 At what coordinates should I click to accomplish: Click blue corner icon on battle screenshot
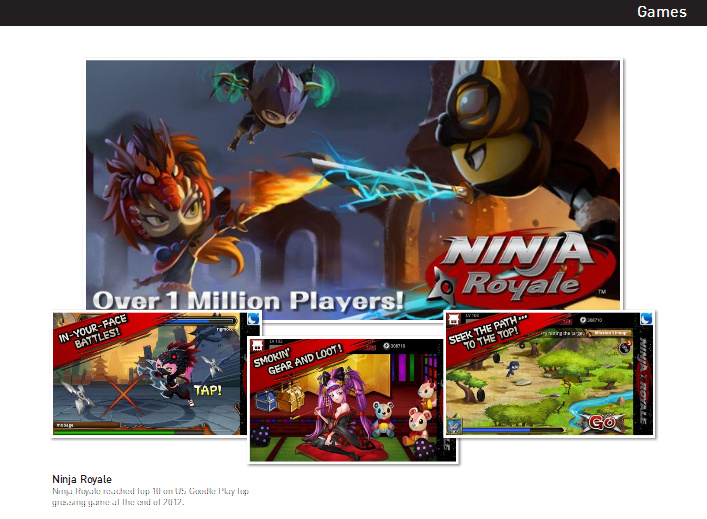253,318
